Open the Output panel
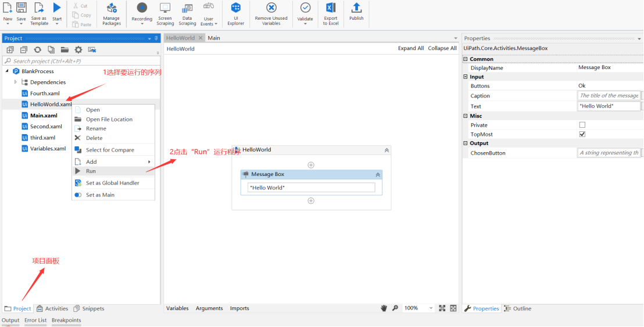 [10, 321]
